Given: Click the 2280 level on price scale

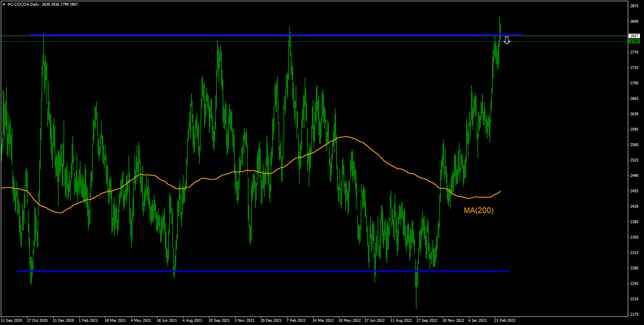Looking at the screenshot, I should point(634,268).
